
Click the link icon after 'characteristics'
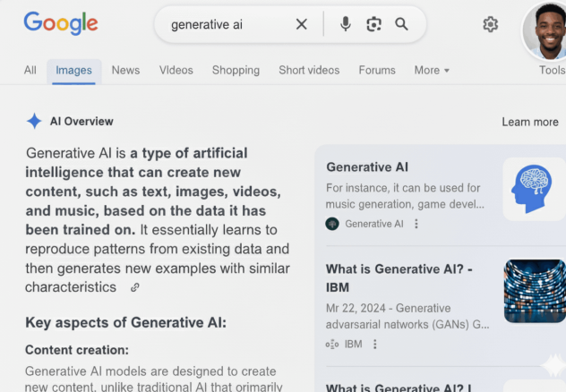click(x=135, y=287)
